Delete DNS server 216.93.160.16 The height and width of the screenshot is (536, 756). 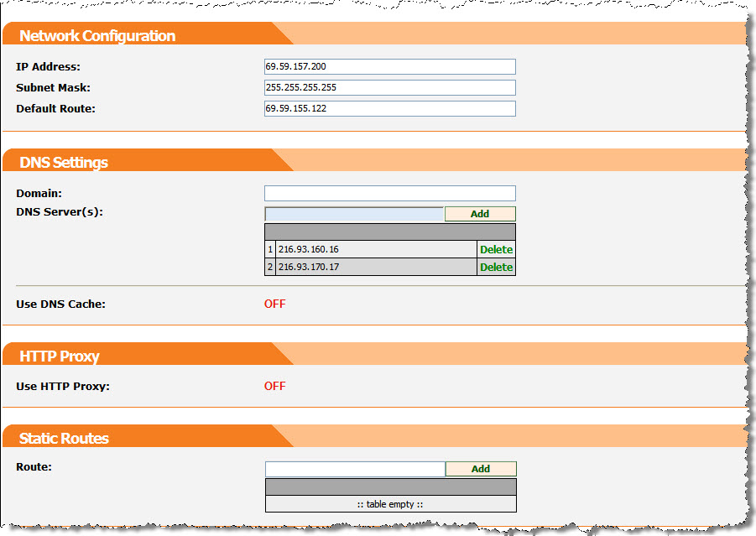coord(496,249)
